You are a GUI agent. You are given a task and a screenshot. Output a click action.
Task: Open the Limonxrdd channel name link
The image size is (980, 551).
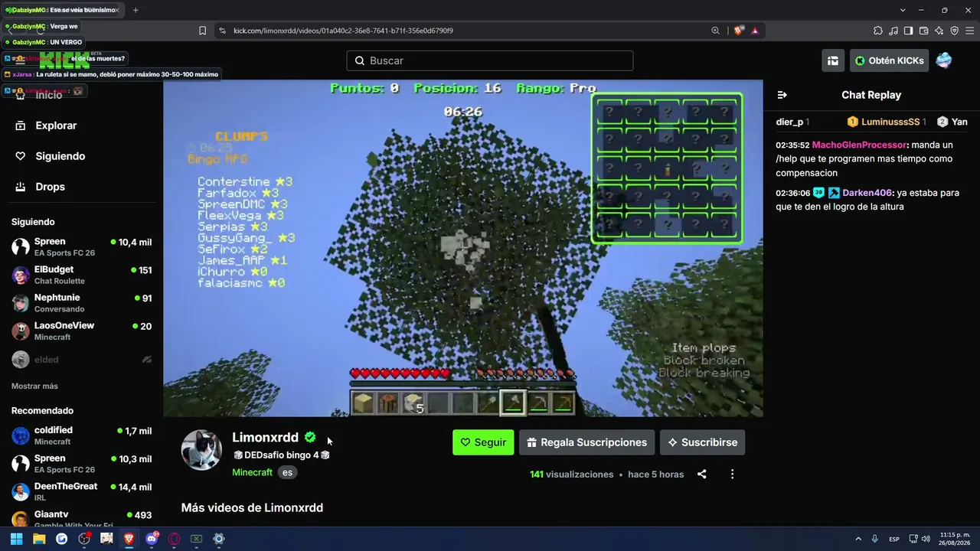(x=265, y=438)
